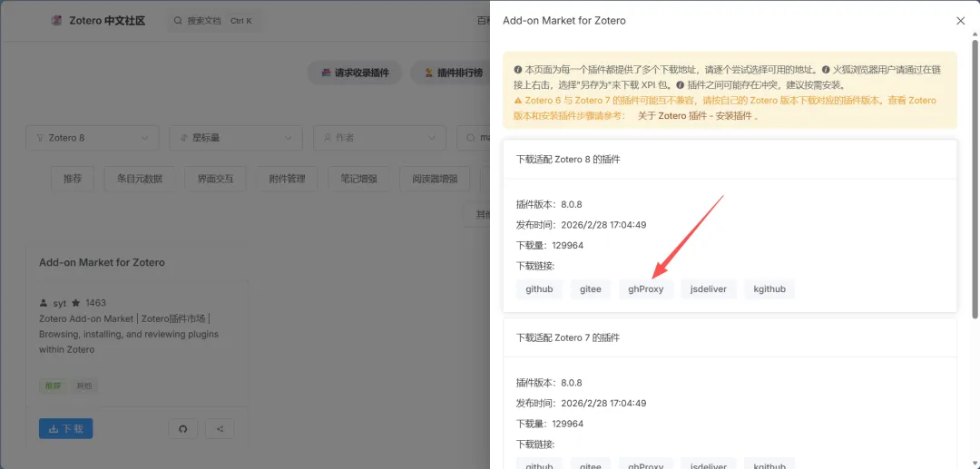The image size is (980, 469).
Task: Click the star icon beside 1463
Action: 75,303
